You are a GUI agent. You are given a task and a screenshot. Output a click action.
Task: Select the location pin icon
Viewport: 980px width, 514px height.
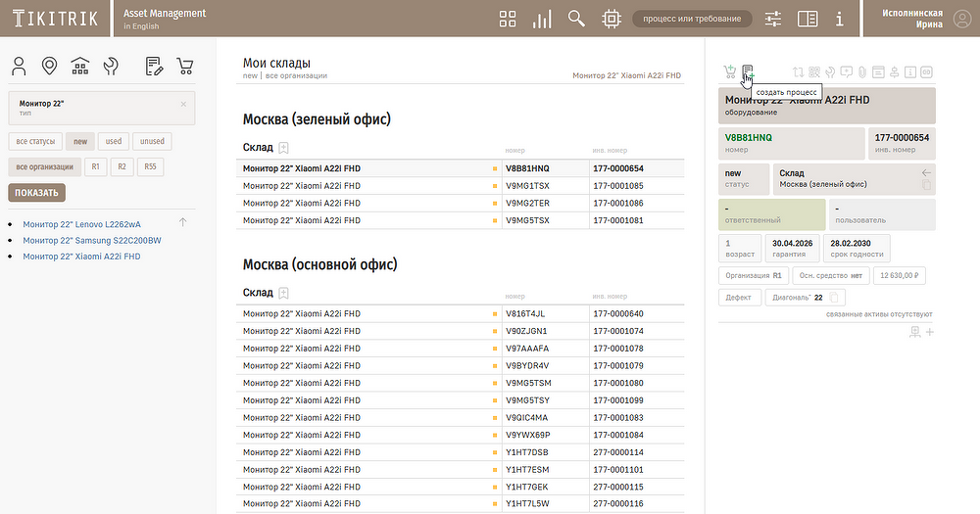click(49, 67)
